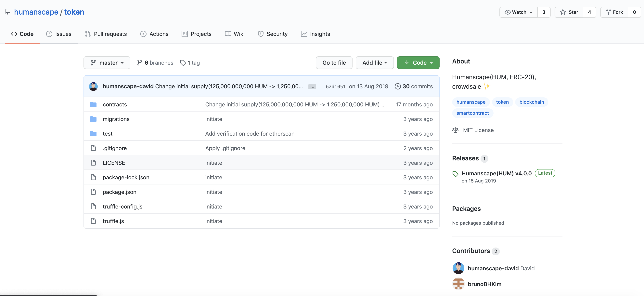Image resolution: width=644 pixels, height=296 pixels.
Task: Open the .gitignore file
Action: (x=115, y=148)
